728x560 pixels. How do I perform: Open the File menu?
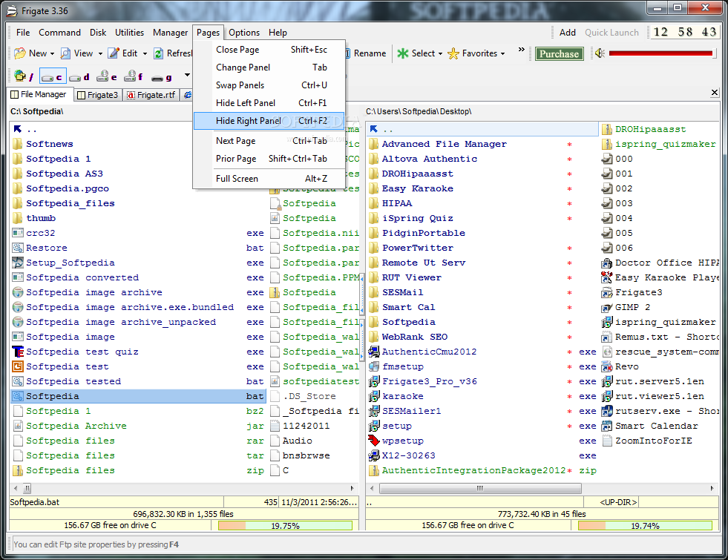coord(23,33)
